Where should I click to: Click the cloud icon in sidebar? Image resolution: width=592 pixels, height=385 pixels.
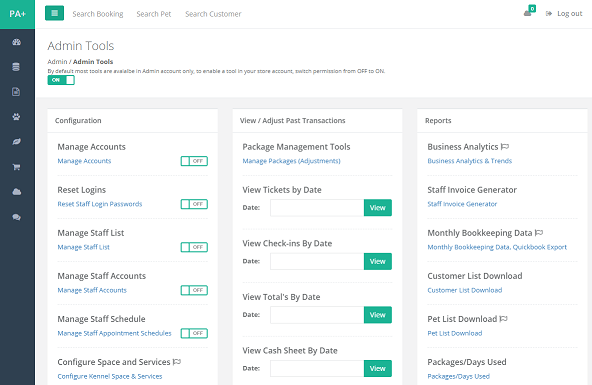pos(17,192)
